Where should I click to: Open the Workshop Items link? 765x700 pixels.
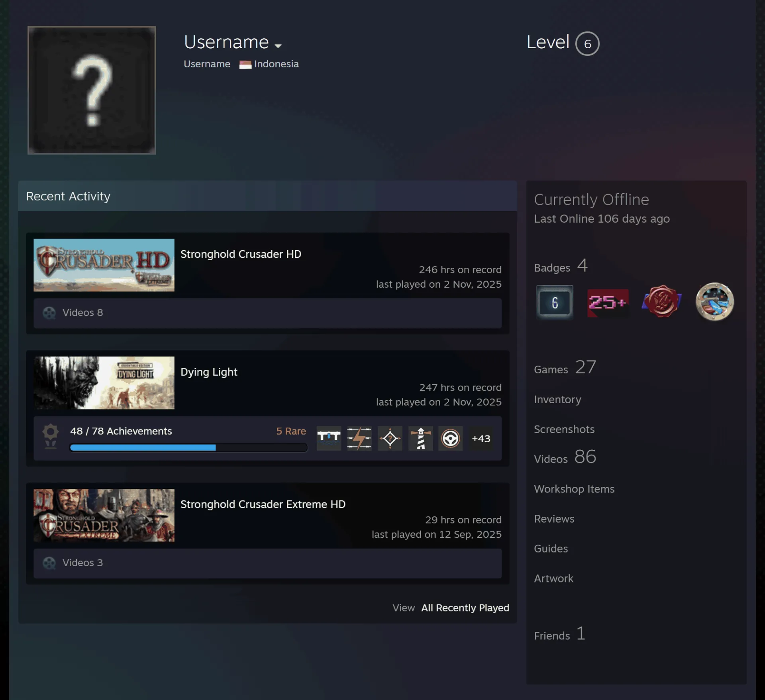[x=574, y=489]
